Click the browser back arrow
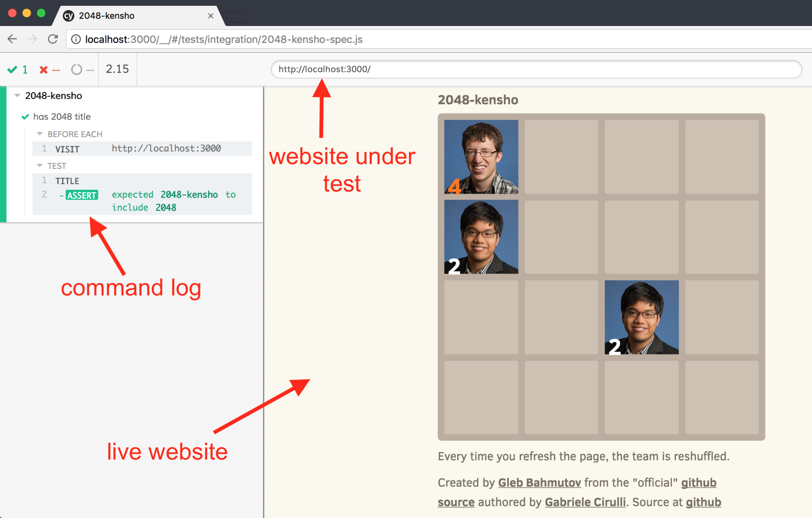The width and height of the screenshot is (812, 518). pyautogui.click(x=12, y=39)
